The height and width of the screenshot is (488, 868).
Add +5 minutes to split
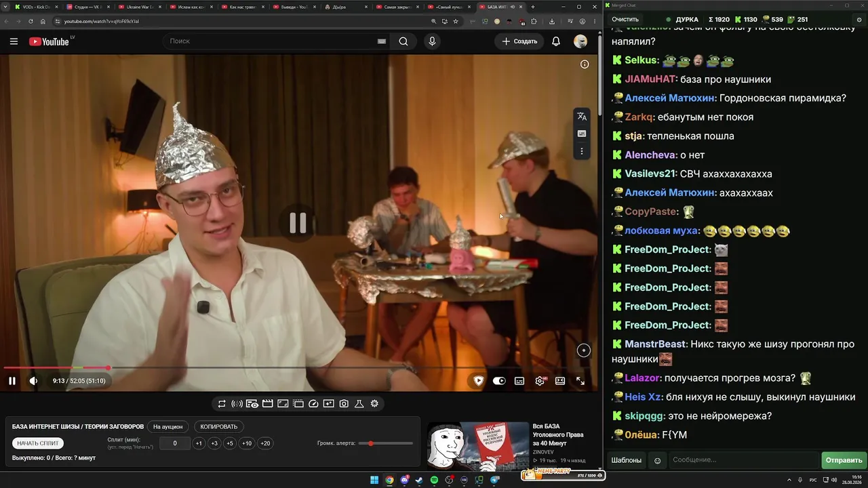click(x=230, y=443)
